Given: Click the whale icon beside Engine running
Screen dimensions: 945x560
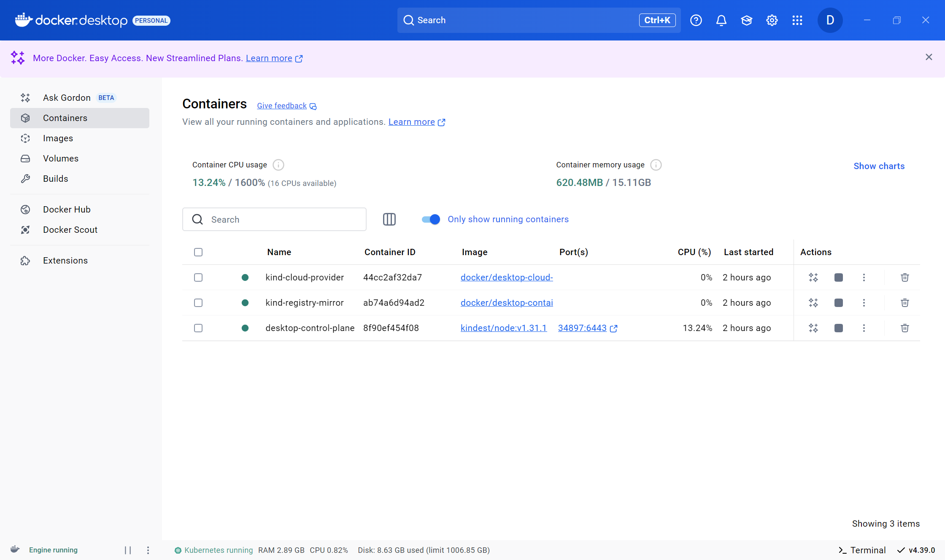Looking at the screenshot, I should [x=15, y=549].
